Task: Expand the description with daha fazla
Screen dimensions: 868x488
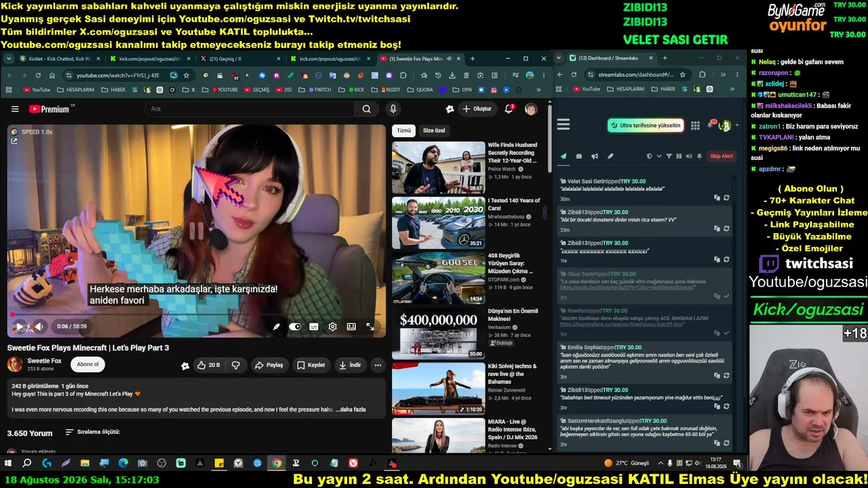Action: click(x=352, y=409)
